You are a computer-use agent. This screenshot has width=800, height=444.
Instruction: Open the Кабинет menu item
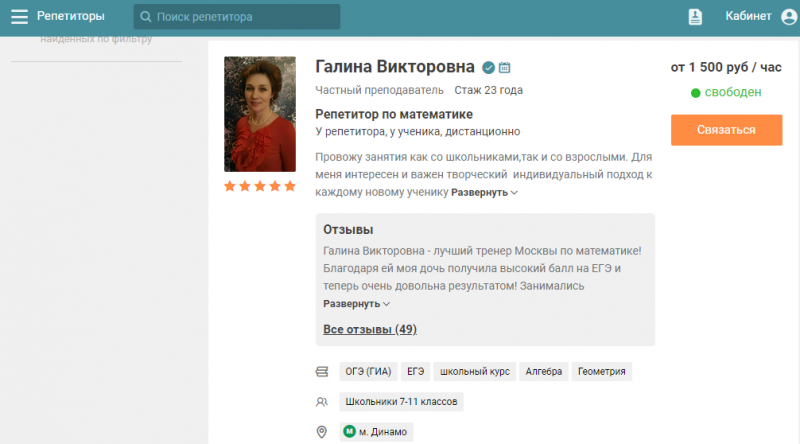click(x=748, y=16)
